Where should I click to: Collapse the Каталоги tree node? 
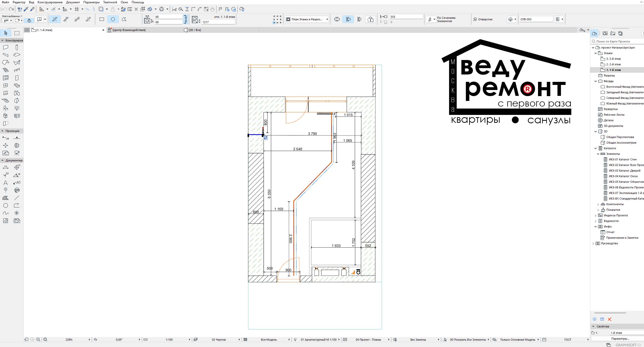pos(595,148)
